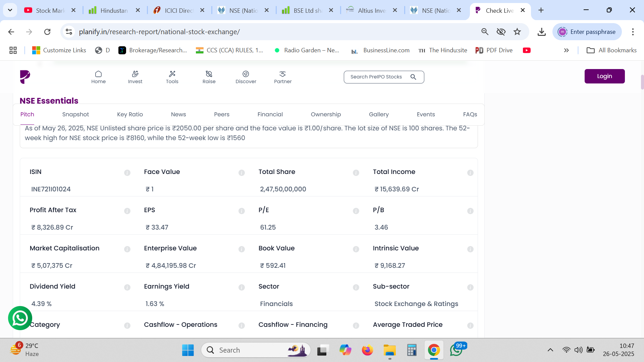Image resolution: width=644 pixels, height=362 pixels.
Task: Open Chrome downloads icon
Action: point(541,32)
